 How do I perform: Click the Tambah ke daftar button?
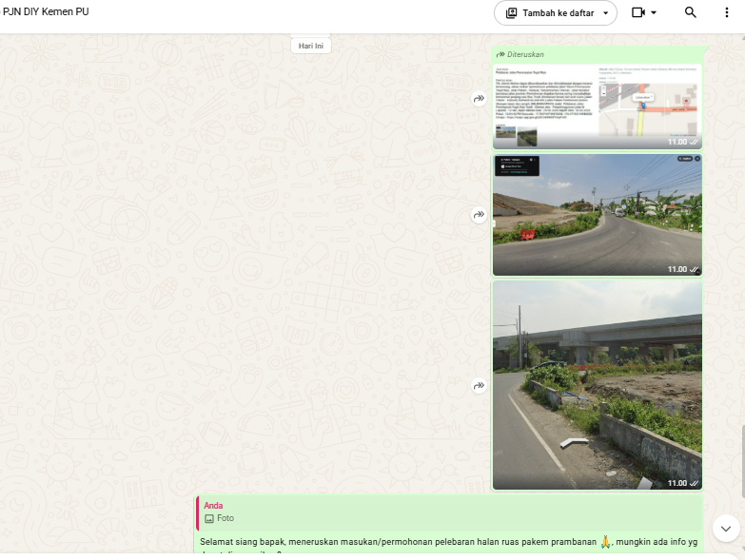pos(556,13)
